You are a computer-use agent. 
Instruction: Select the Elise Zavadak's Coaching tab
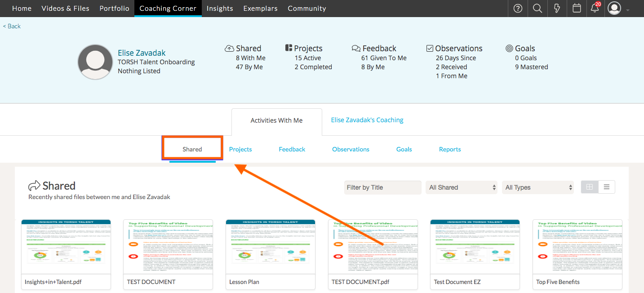[x=367, y=120]
